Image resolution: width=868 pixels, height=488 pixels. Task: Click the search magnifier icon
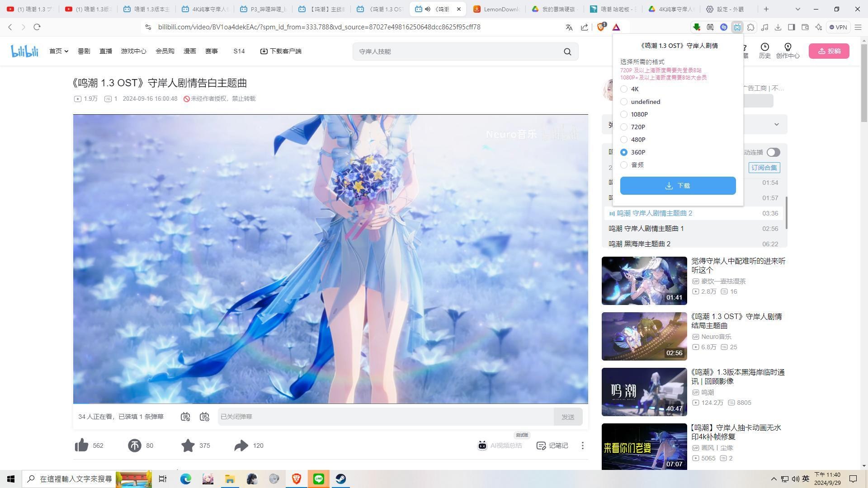567,52
